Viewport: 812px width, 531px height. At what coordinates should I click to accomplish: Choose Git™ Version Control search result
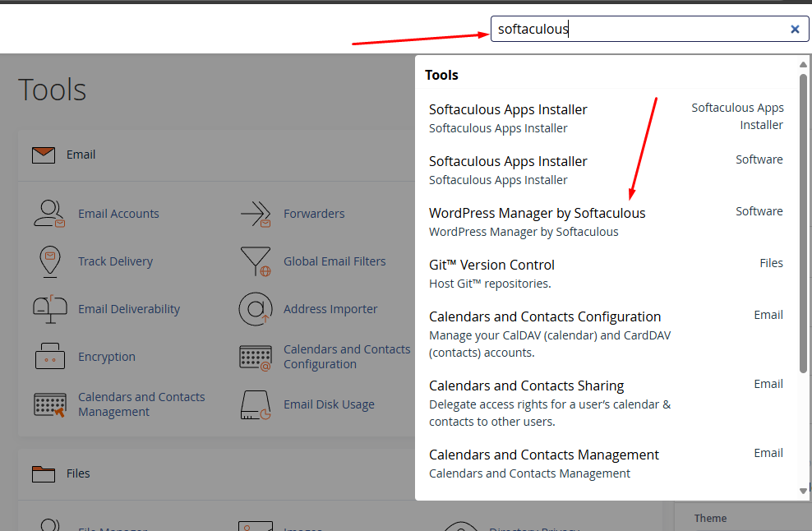click(491, 265)
